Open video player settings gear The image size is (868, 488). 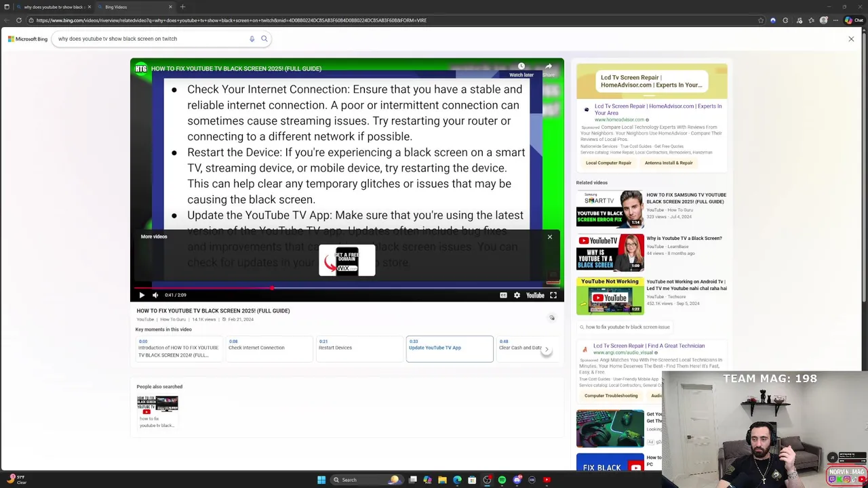point(517,295)
